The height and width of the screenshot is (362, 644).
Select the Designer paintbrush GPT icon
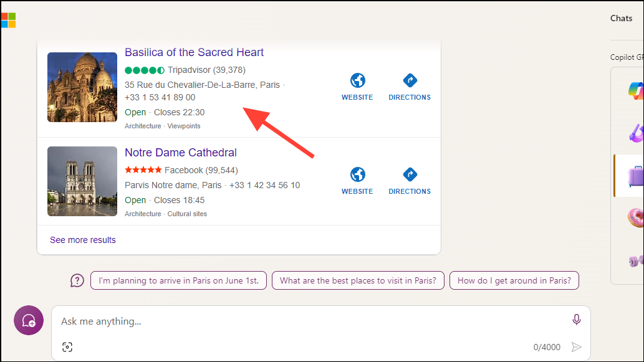pos(636,133)
